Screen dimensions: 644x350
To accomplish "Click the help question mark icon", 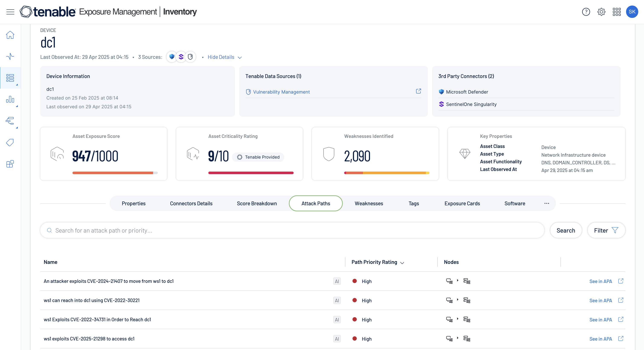I will [586, 12].
